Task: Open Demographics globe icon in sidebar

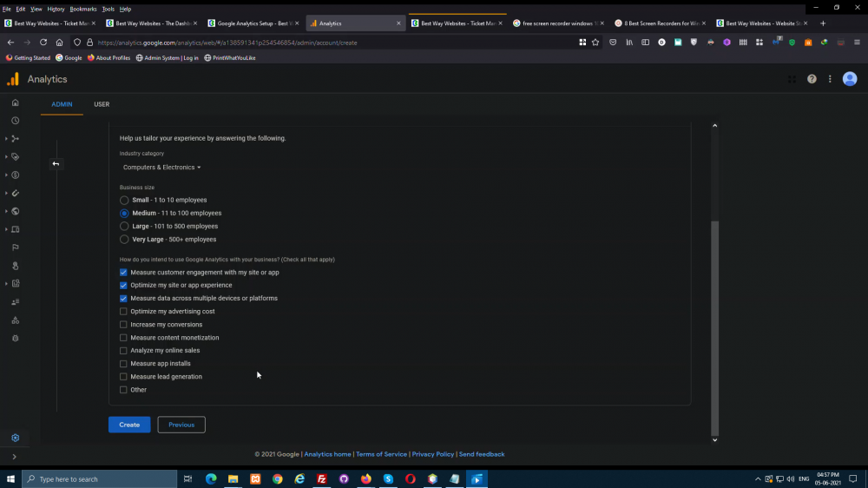Action: (x=16, y=211)
